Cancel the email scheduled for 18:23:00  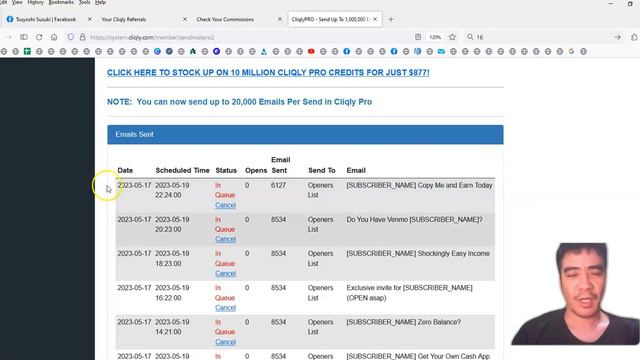(225, 273)
